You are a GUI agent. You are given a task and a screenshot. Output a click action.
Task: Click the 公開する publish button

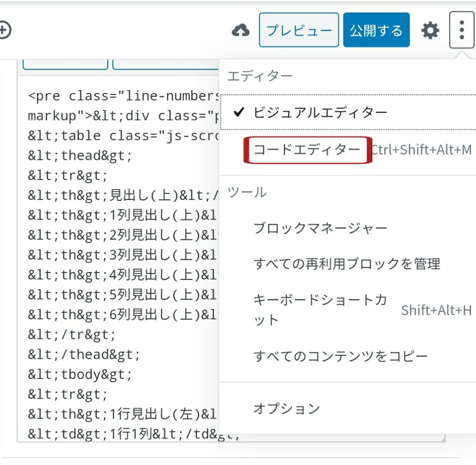pyautogui.click(x=376, y=30)
